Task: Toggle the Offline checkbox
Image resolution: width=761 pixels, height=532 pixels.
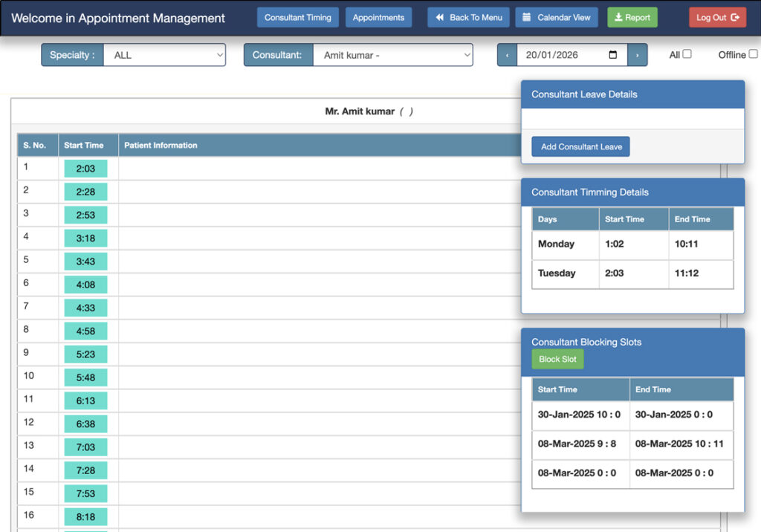Action: tap(753, 54)
